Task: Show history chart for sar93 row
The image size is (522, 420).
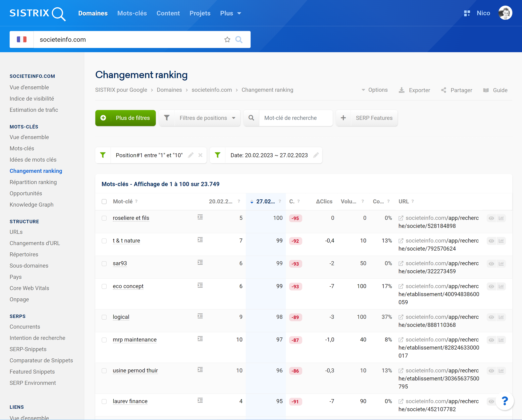Action: coord(501,264)
